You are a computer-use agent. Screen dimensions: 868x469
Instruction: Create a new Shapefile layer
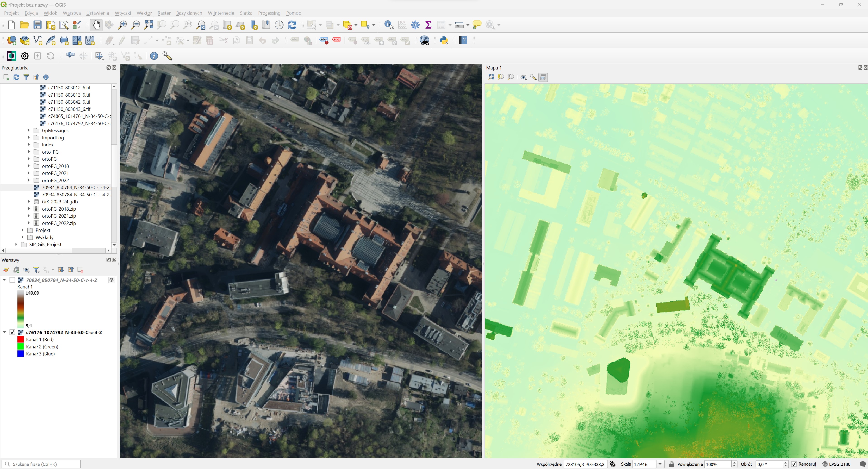(x=38, y=40)
